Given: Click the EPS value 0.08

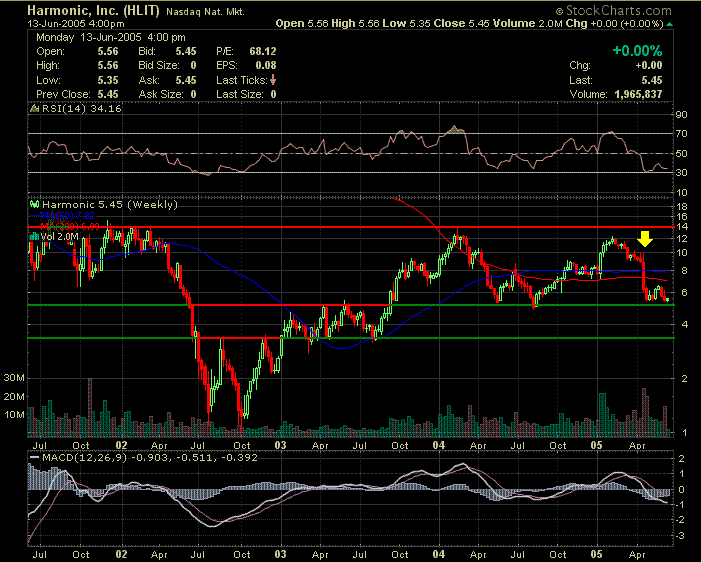Looking at the screenshot, I should point(266,66).
